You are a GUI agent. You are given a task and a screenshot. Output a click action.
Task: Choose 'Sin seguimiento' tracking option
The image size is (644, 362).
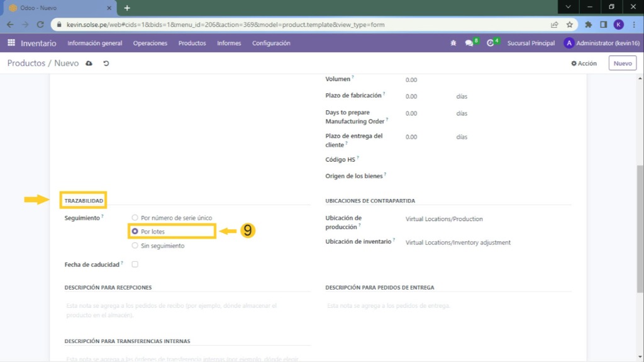(135, 246)
